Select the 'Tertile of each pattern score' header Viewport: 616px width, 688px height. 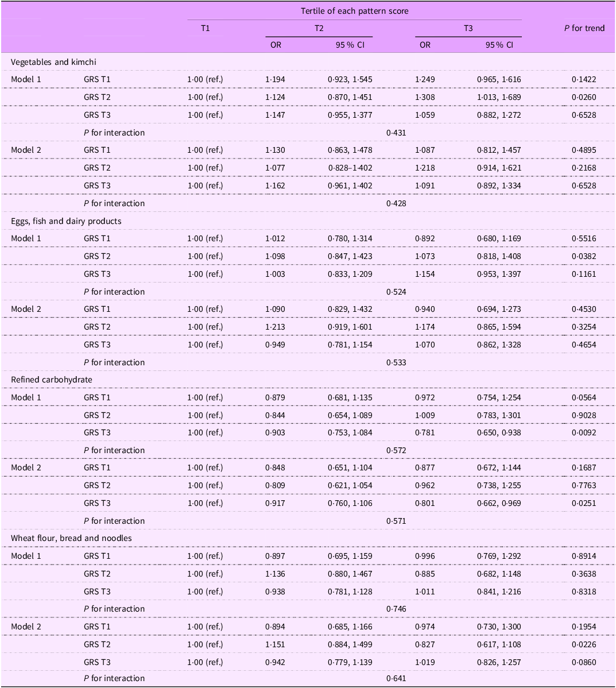(355, 11)
